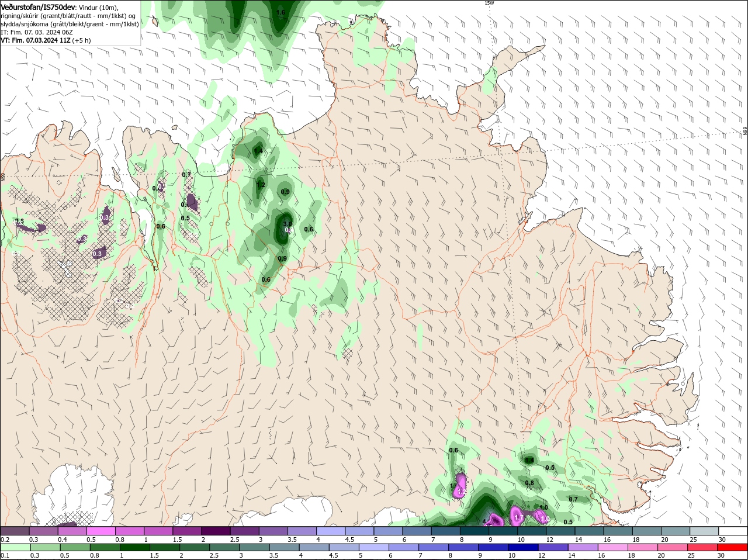Click the VT: Fim. 07.03.2024 11Z valid time
The width and height of the screenshot is (748, 560).
pyautogui.click(x=36, y=40)
